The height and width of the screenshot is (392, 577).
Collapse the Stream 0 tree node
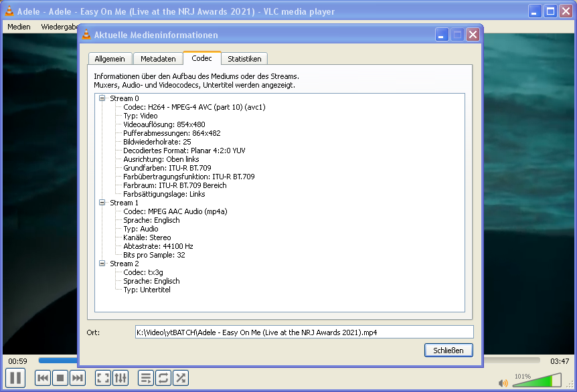(x=102, y=98)
